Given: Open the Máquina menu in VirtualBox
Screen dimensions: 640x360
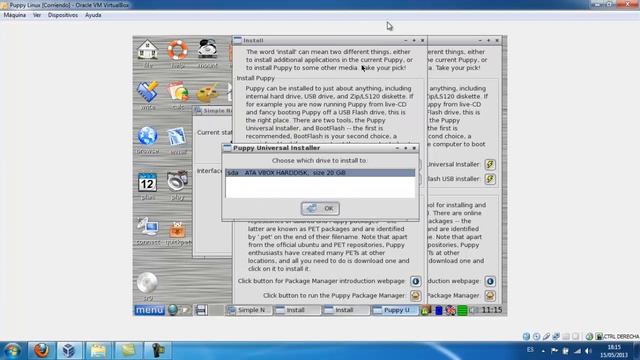Looking at the screenshot, I should click(x=15, y=15).
